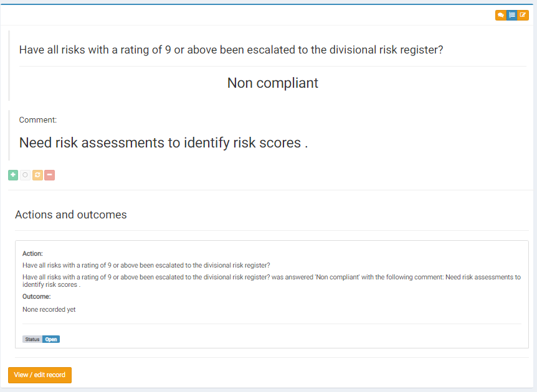
Task: Click the red minus button
Action: [x=49, y=175]
